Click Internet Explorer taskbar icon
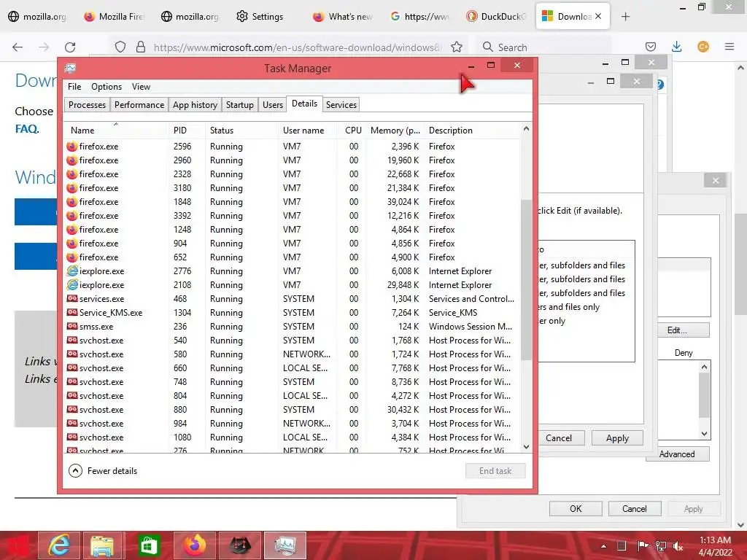The image size is (747, 560). [x=59, y=545]
